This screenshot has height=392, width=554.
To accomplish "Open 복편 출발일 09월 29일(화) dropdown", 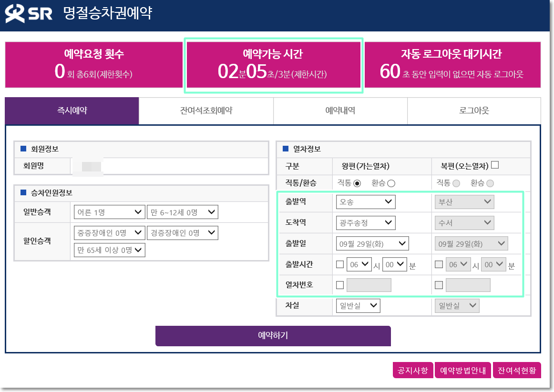I will [x=472, y=243].
